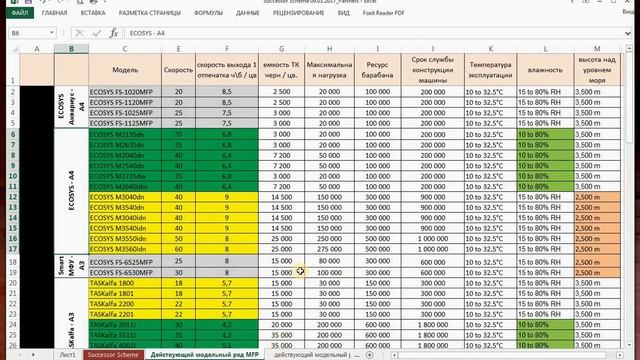Viewport: 640px width, 360px height.
Task: Select the ECOSYS M3040dn cell
Action: click(x=125, y=197)
